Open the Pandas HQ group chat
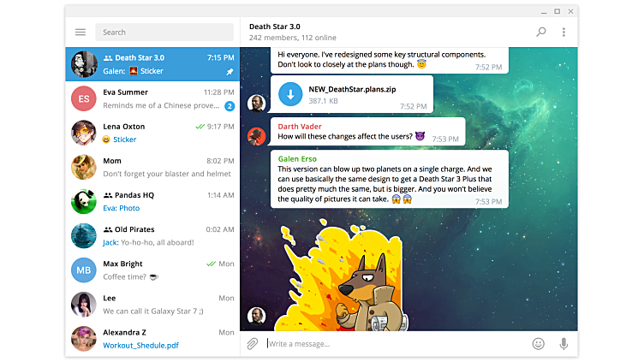This screenshot has height=362, width=644. (152, 201)
